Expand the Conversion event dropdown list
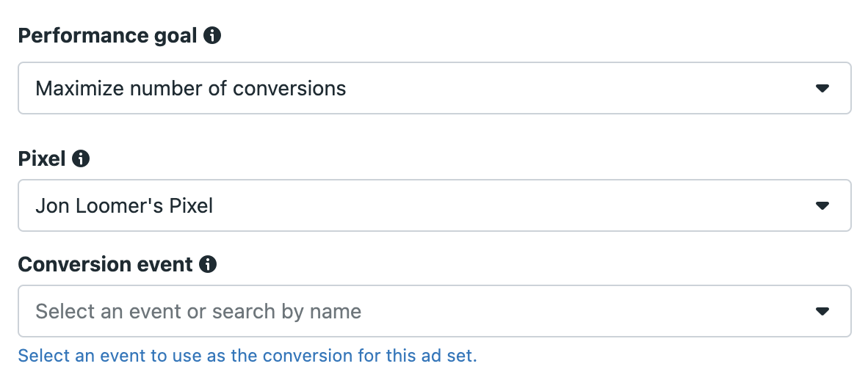Image resolution: width=868 pixels, height=380 pixels. pos(435,311)
